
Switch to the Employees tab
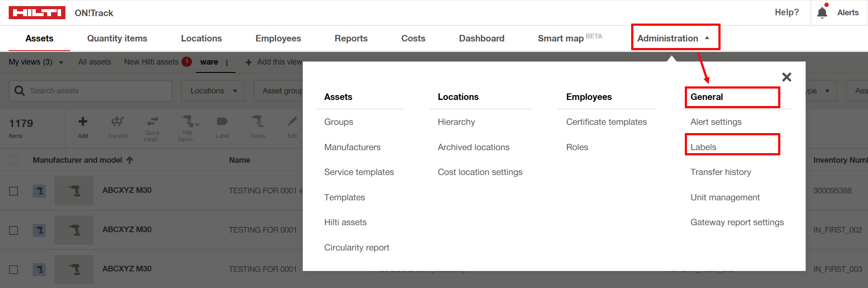(278, 38)
